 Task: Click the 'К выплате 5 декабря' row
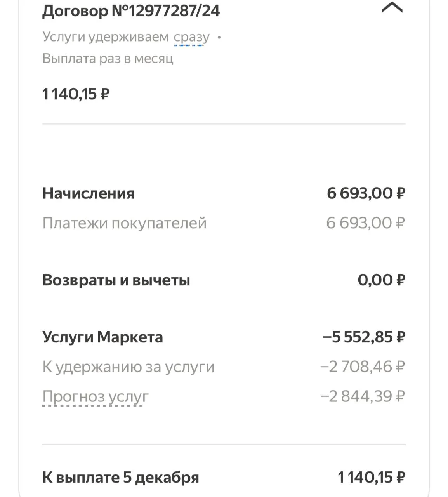pos(224,477)
